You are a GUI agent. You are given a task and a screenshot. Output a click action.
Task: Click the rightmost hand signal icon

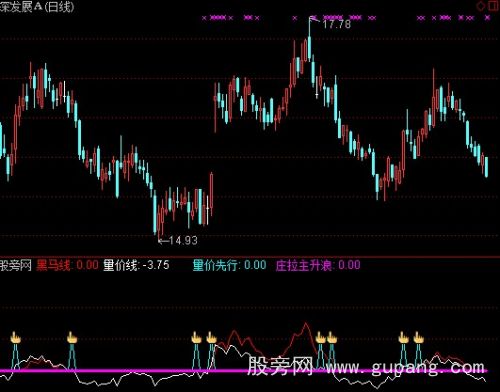pos(418,338)
